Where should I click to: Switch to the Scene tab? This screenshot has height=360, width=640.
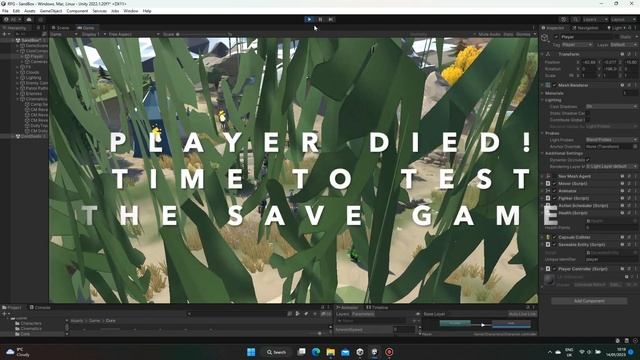pos(61,28)
